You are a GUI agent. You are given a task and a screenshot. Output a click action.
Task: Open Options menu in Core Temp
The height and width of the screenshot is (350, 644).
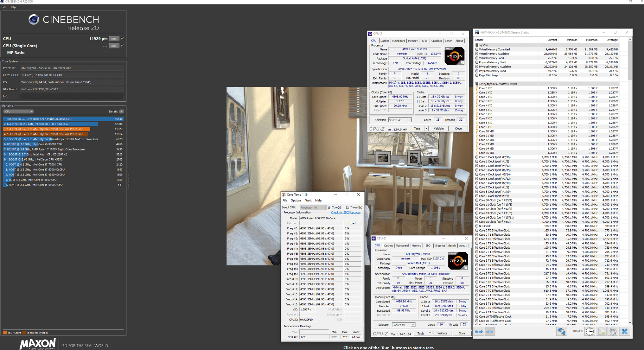(x=296, y=200)
